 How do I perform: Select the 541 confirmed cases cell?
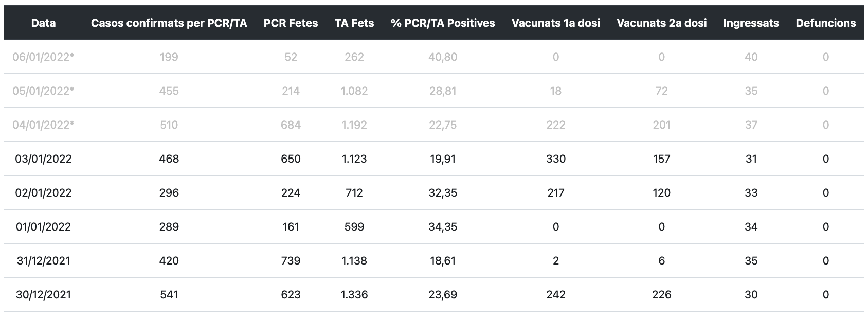click(169, 295)
